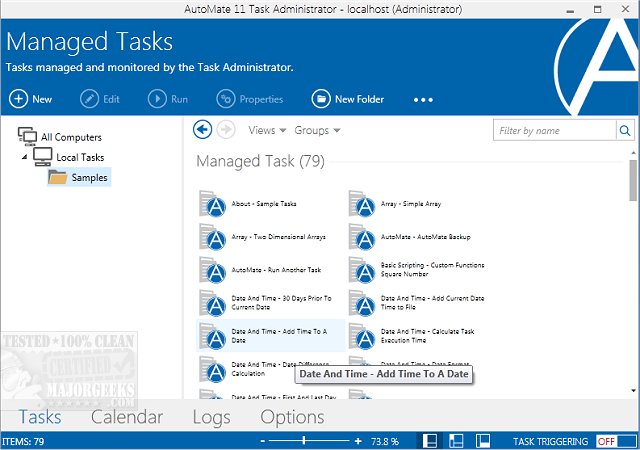The width and height of the screenshot is (640, 450).
Task: Open the three-dot more options menu
Action: [x=423, y=100]
